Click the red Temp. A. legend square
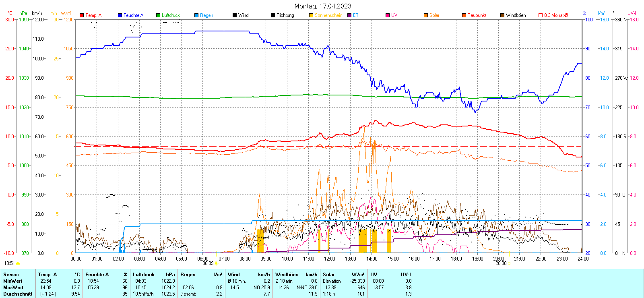Screen dimensions: 644x298 click(82, 15)
